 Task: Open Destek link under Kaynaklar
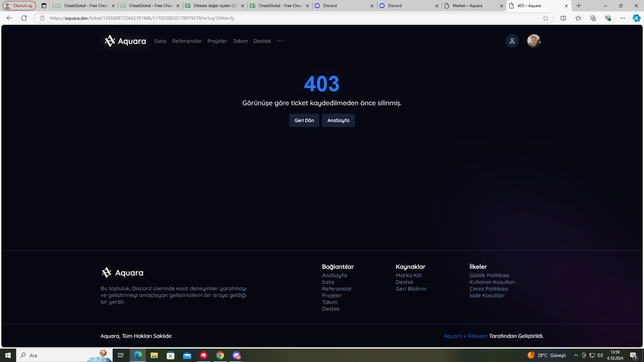(405, 282)
